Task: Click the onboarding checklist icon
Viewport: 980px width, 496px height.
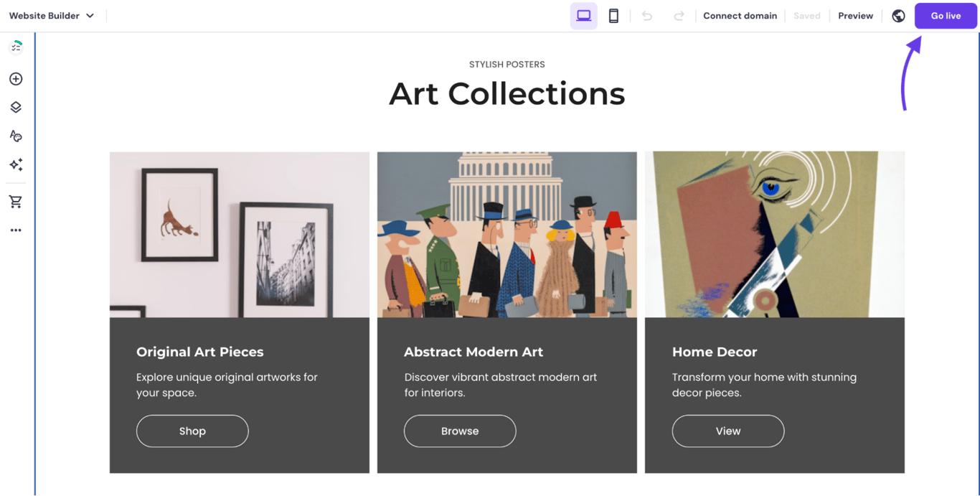Action: coord(15,45)
